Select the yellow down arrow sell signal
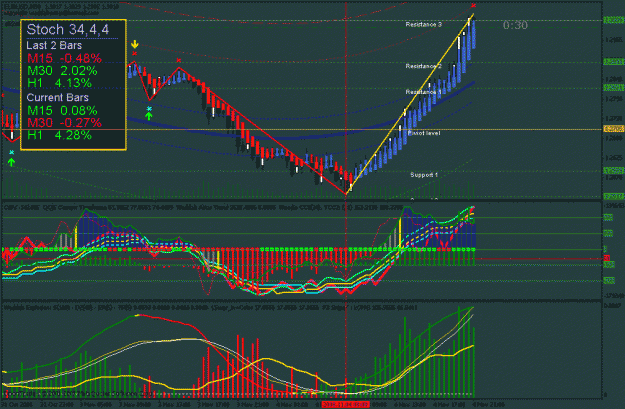This screenshot has width=625, height=409. 135,44
